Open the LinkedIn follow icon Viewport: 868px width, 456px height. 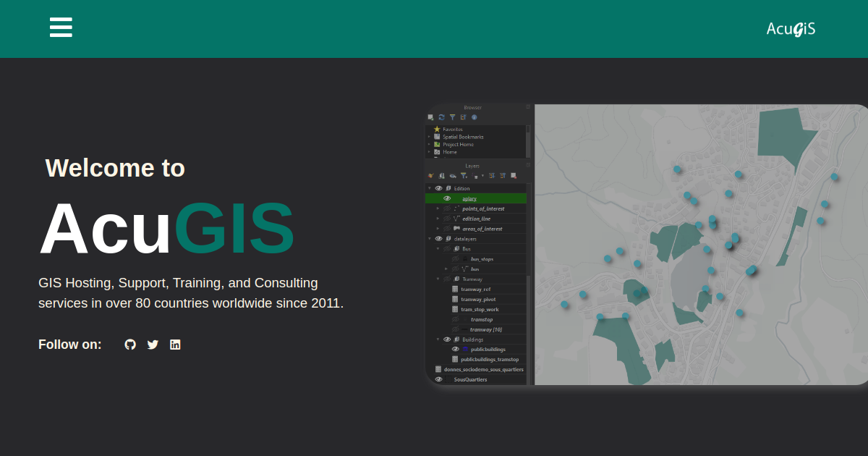(x=175, y=345)
